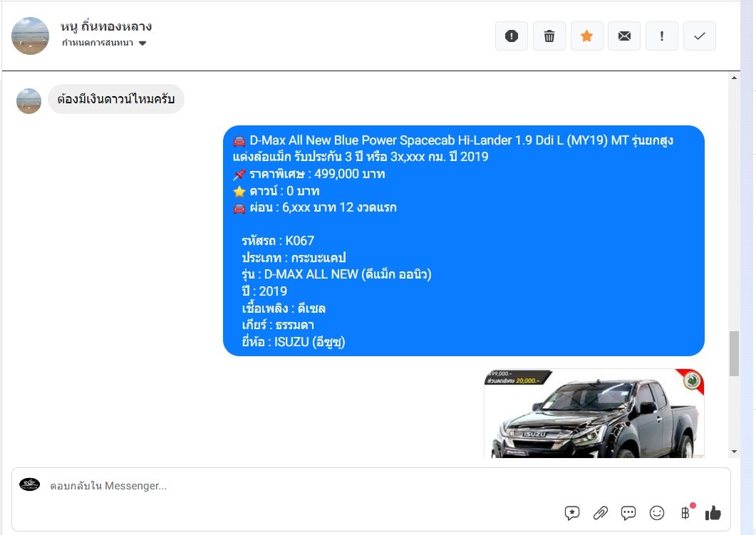This screenshot has height=535, width=756.
Task: Mark conversation done with checkmark icon
Action: click(x=700, y=36)
